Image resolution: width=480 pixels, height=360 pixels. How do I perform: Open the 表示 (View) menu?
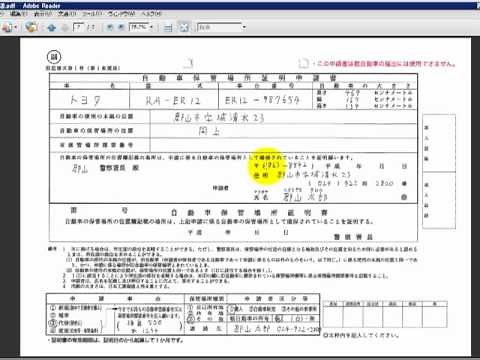[43, 14]
